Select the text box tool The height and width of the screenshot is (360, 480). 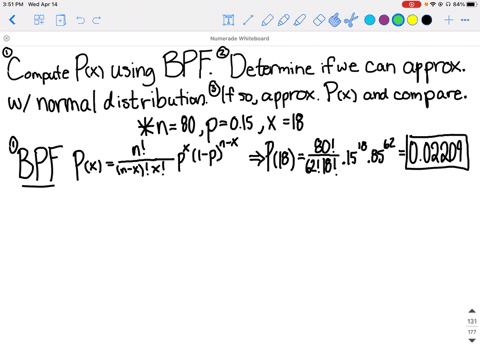pyautogui.click(x=228, y=20)
